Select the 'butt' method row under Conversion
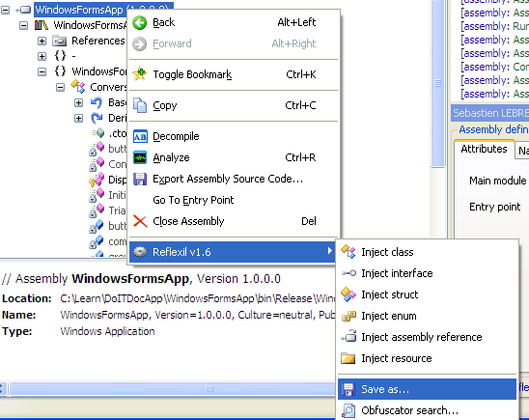Image resolution: width=529 pixels, height=420 pixels. click(108, 149)
